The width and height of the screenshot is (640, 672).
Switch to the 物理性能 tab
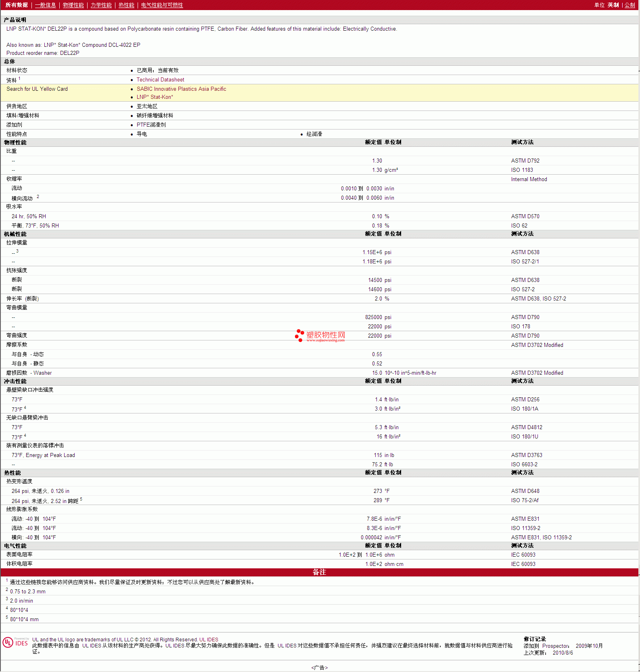73,5
